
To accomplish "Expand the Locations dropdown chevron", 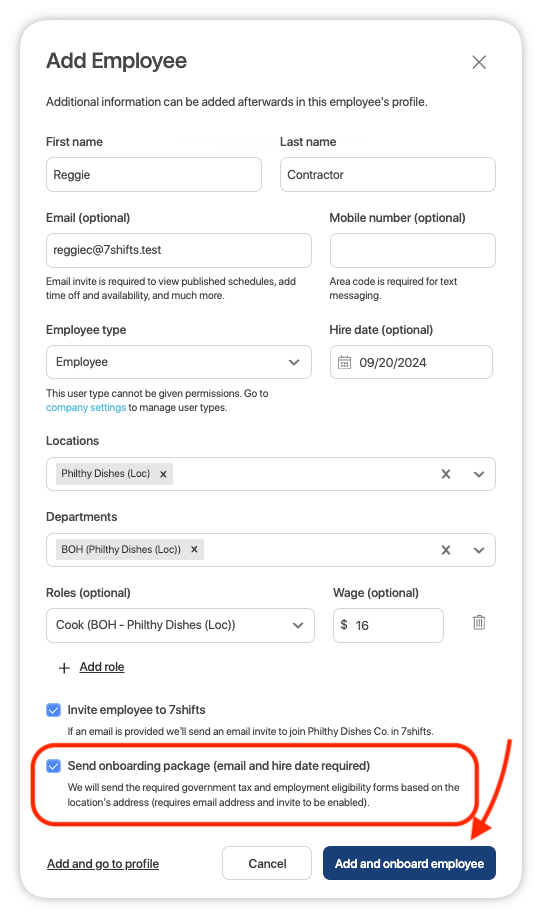I will 479,474.
